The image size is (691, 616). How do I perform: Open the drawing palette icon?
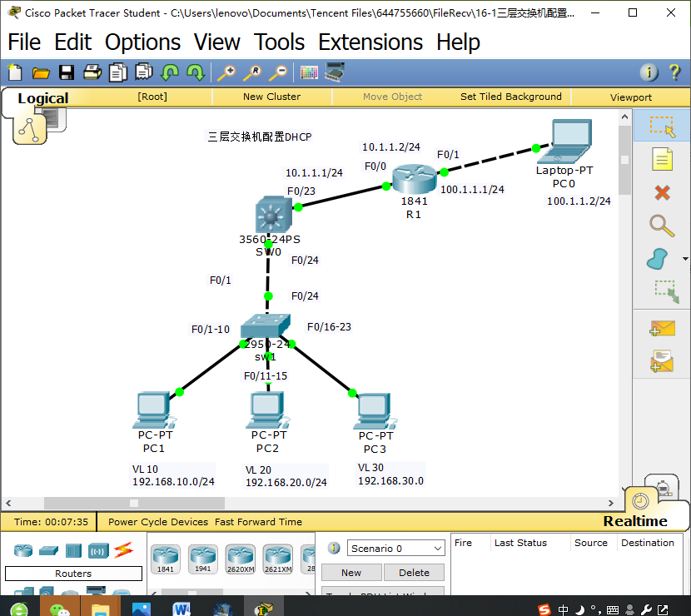(309, 72)
